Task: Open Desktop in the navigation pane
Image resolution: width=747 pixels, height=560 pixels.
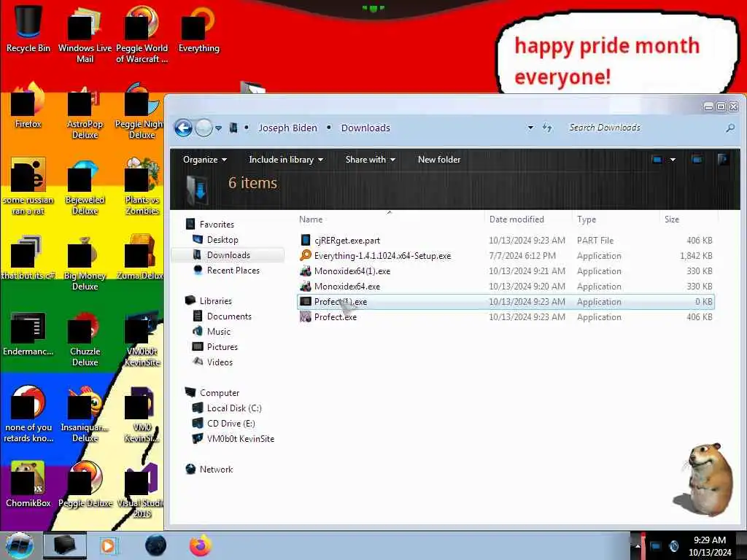Action: point(222,239)
